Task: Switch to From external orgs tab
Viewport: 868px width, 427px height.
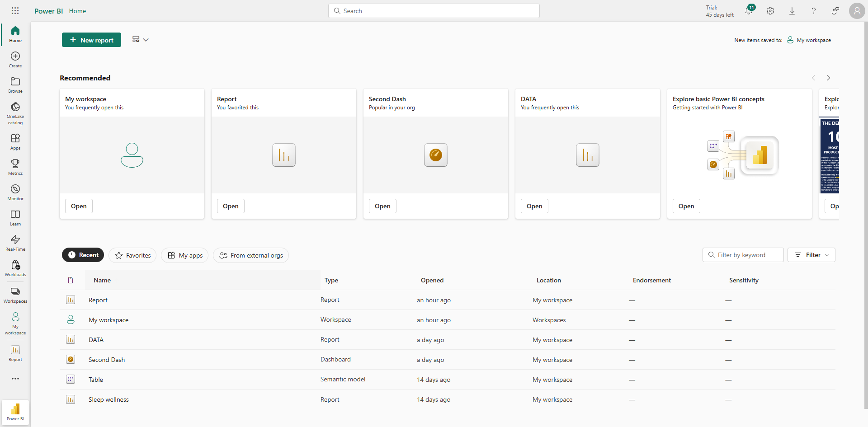Action: coord(251,255)
